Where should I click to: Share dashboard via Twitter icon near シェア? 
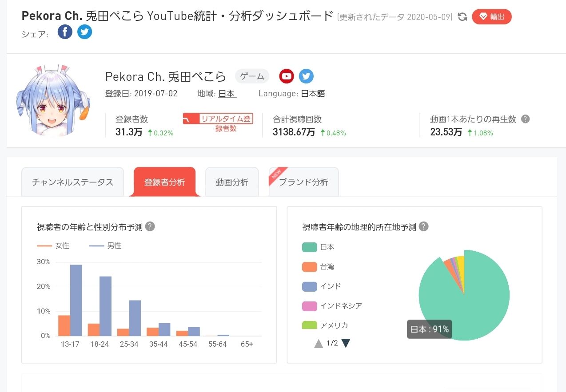[x=84, y=32]
